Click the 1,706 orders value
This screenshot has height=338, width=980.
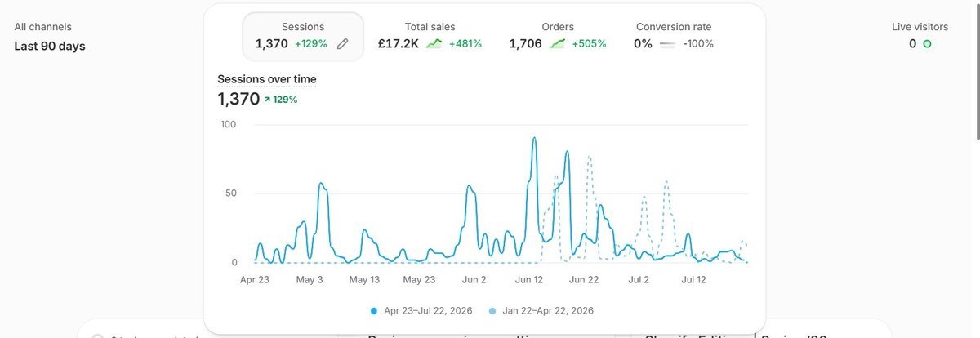point(526,44)
